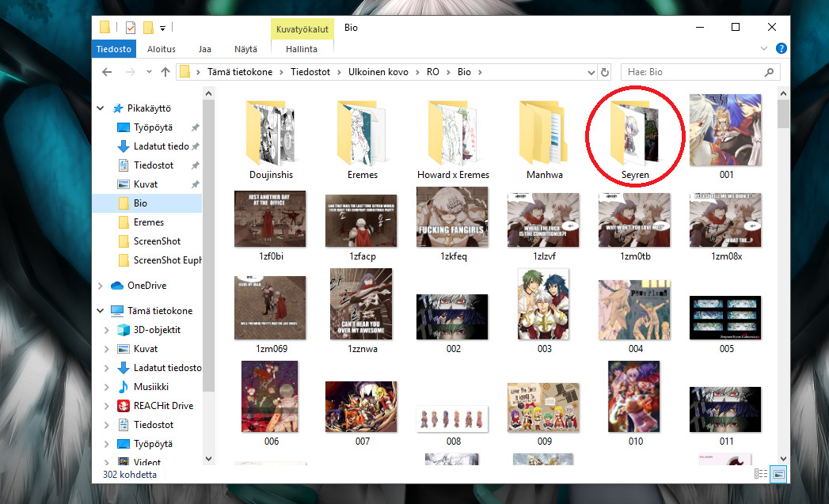
Task: Click the search magnifier icon
Action: (x=769, y=72)
